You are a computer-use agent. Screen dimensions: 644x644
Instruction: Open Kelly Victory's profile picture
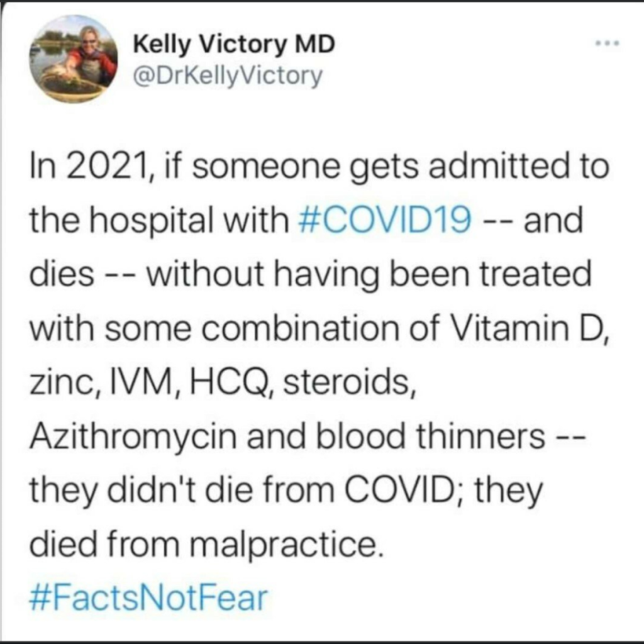[x=73, y=59]
